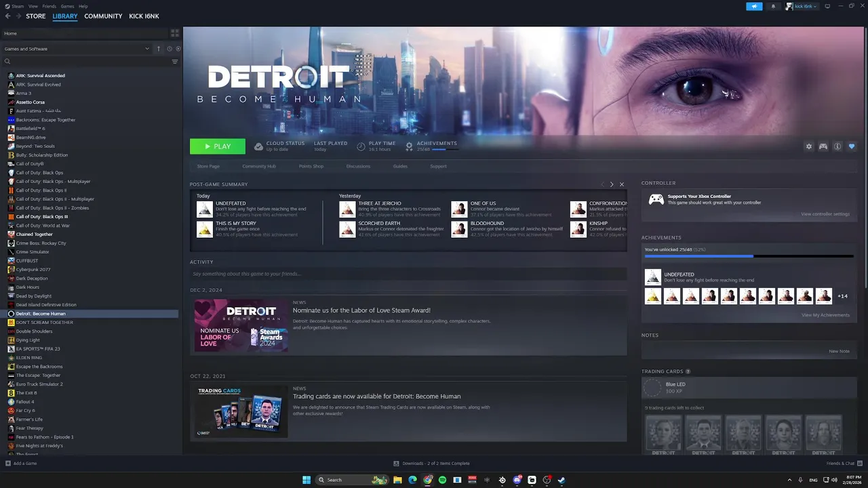Screen dimensions: 868x488
Task: Create a New Note
Action: pos(839,351)
